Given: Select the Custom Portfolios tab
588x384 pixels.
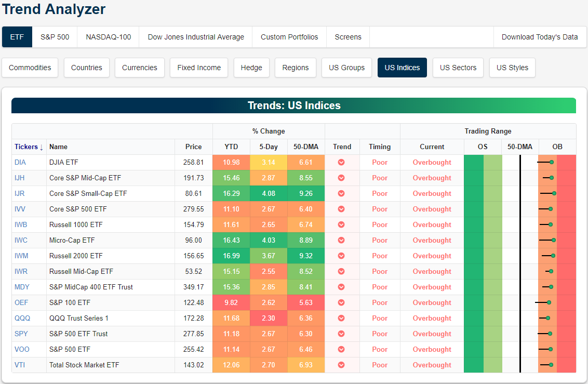Looking at the screenshot, I should point(289,37).
